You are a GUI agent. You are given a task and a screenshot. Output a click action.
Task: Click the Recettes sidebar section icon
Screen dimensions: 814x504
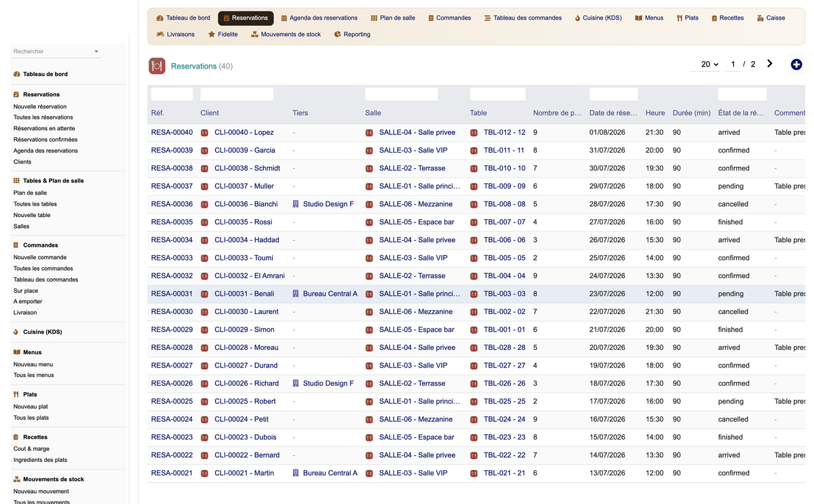[x=16, y=438]
